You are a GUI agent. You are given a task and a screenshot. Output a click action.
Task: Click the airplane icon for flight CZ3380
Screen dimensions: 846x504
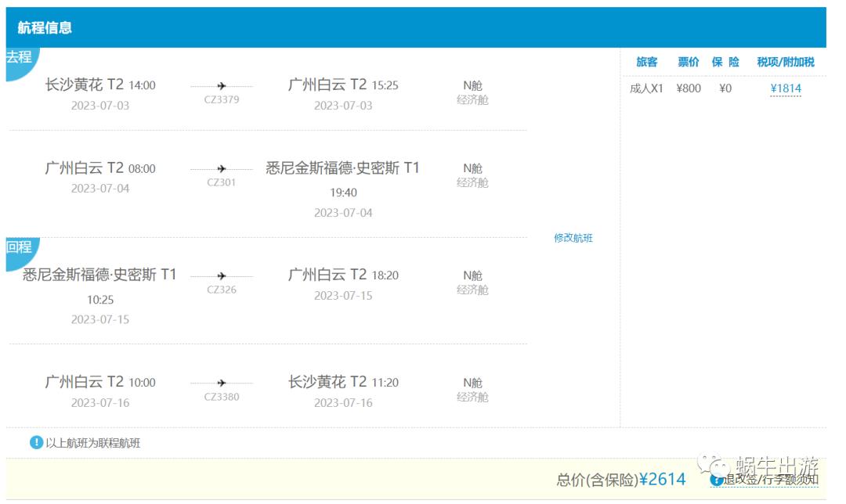220,384
